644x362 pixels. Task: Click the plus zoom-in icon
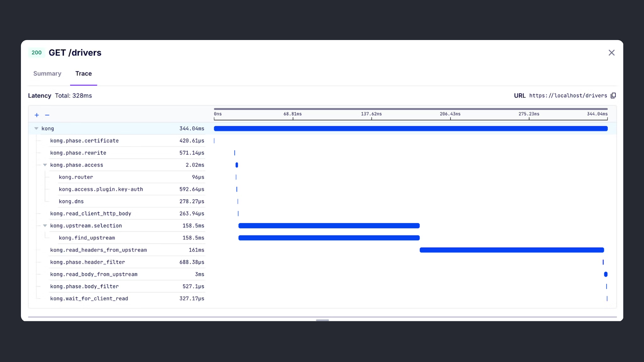point(37,115)
